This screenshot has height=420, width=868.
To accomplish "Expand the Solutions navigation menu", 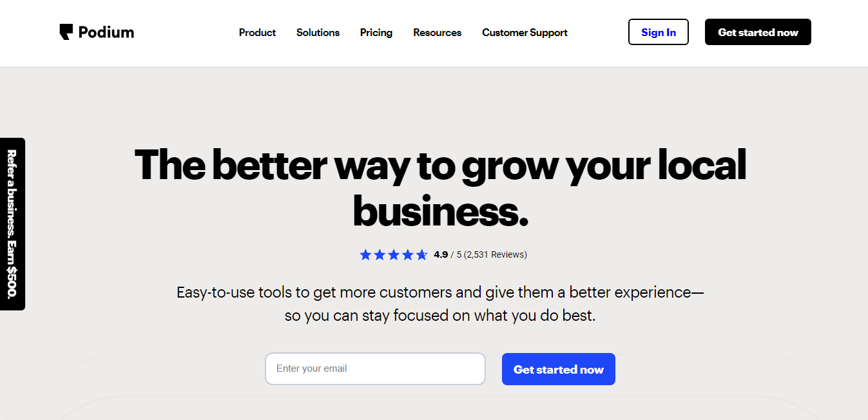I will point(318,32).
